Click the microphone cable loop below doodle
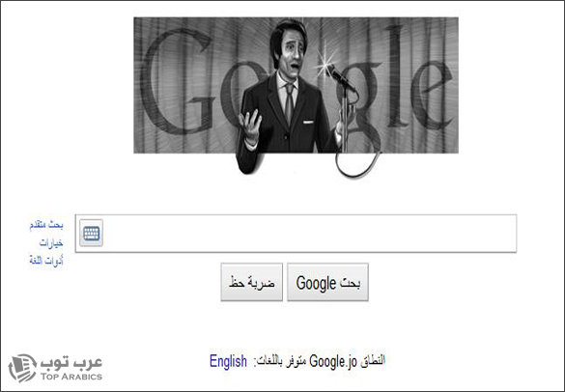The image size is (565, 392). (356, 164)
